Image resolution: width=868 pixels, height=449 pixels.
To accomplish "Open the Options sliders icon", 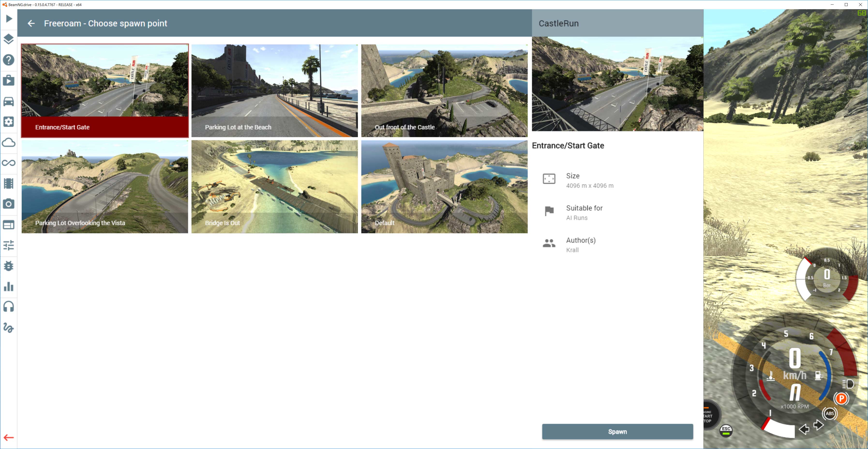I will (x=9, y=245).
